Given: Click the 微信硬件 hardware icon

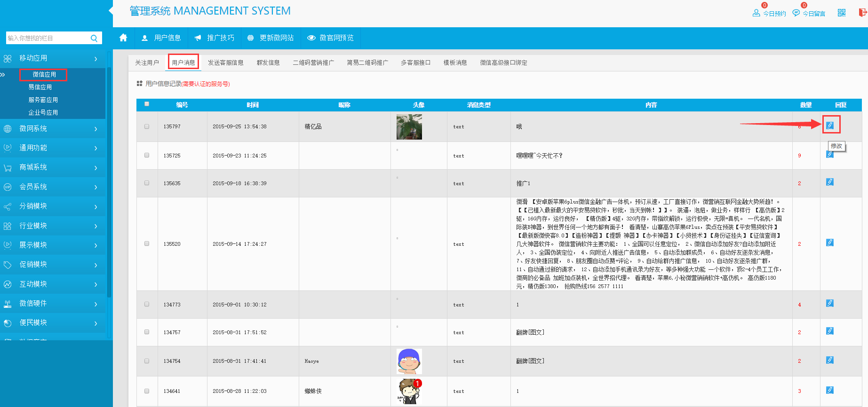Looking at the screenshot, I should coord(8,304).
